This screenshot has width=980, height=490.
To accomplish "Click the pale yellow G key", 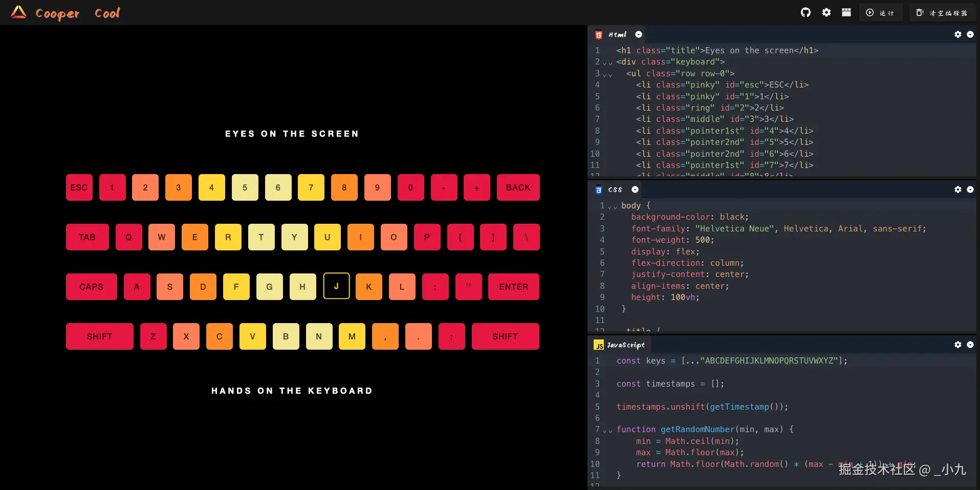I will 269,287.
